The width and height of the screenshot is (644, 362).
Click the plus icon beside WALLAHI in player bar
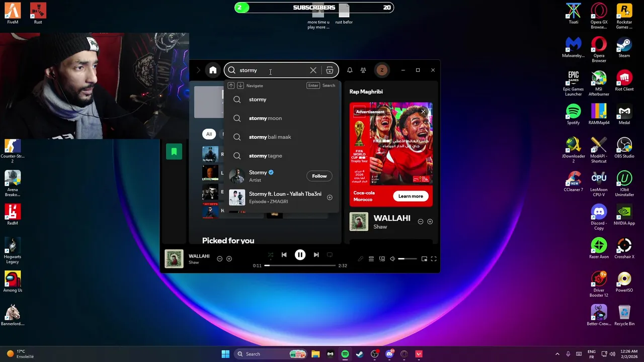(x=229, y=258)
